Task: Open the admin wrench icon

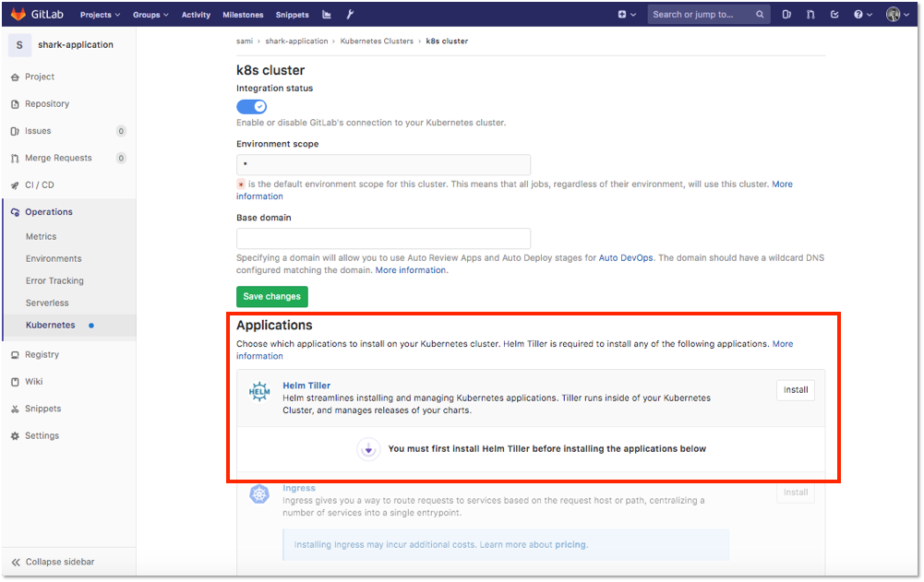Action: point(350,15)
